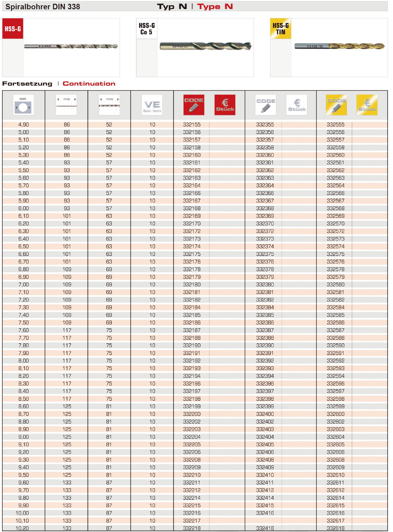
Task: Select the 6,00 diameter row value
Action: coord(23,208)
